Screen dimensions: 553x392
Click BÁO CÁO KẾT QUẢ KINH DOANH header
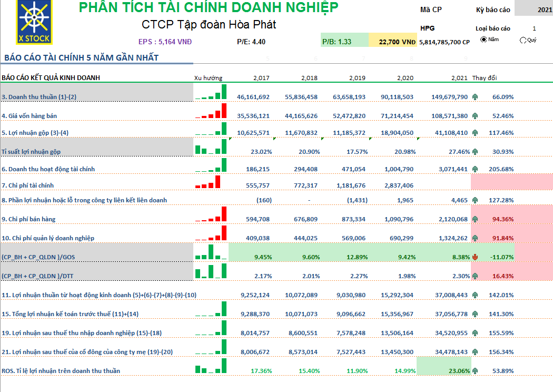[x=51, y=77]
